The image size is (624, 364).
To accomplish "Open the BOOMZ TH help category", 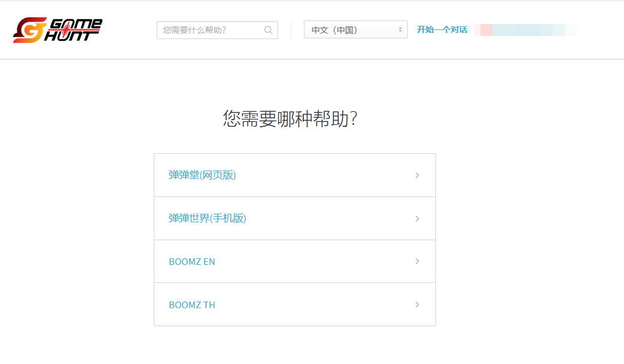I will pos(295,305).
